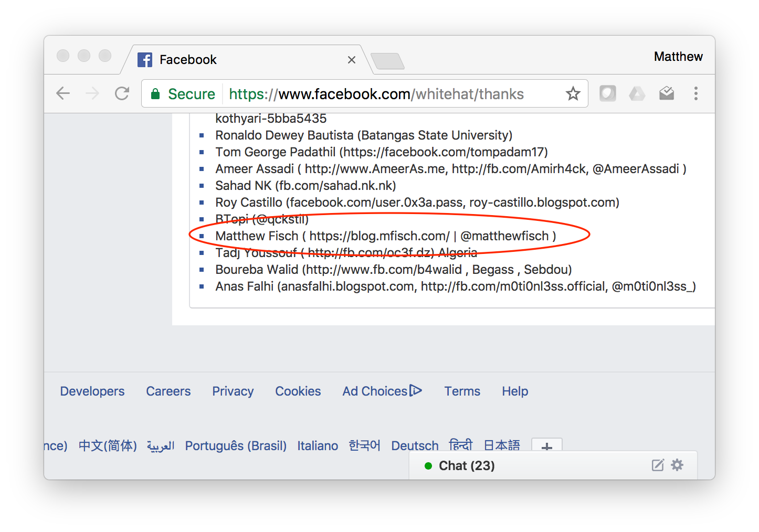
Task: Go back with the browser back arrow
Action: tap(63, 93)
